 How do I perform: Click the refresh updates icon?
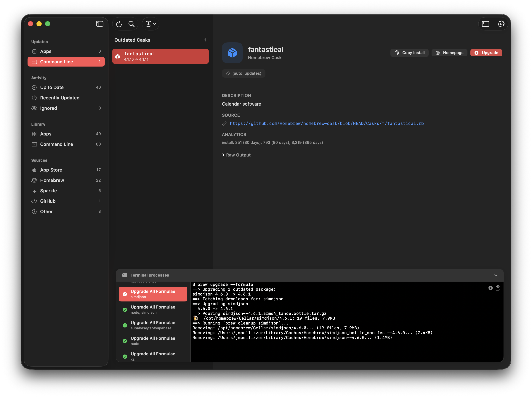(x=119, y=24)
